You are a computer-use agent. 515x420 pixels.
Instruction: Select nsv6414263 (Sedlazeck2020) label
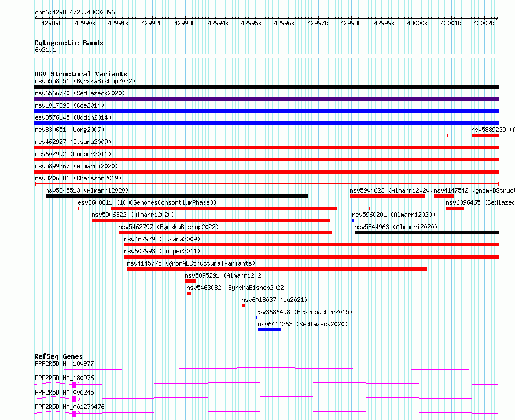coord(303,324)
